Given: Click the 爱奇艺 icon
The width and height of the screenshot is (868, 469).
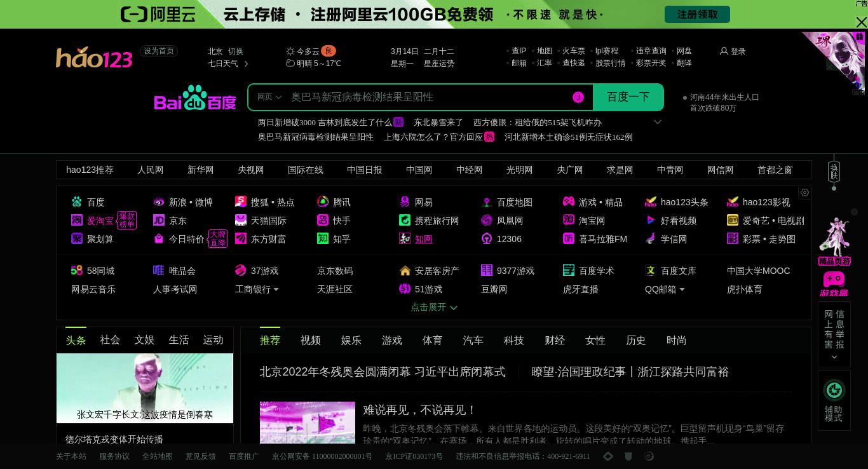Looking at the screenshot, I should [x=733, y=221].
